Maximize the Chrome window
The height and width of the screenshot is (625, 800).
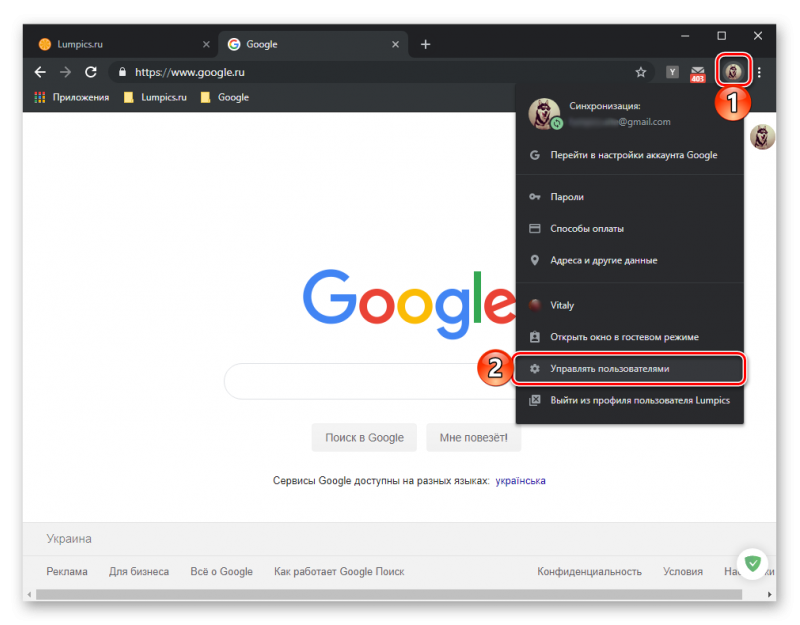coord(721,36)
